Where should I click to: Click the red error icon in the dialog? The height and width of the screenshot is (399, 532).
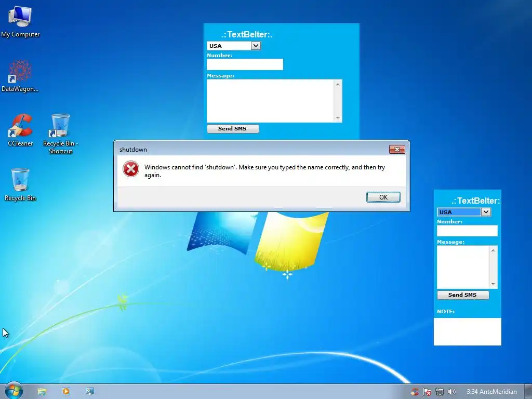pyautogui.click(x=131, y=169)
